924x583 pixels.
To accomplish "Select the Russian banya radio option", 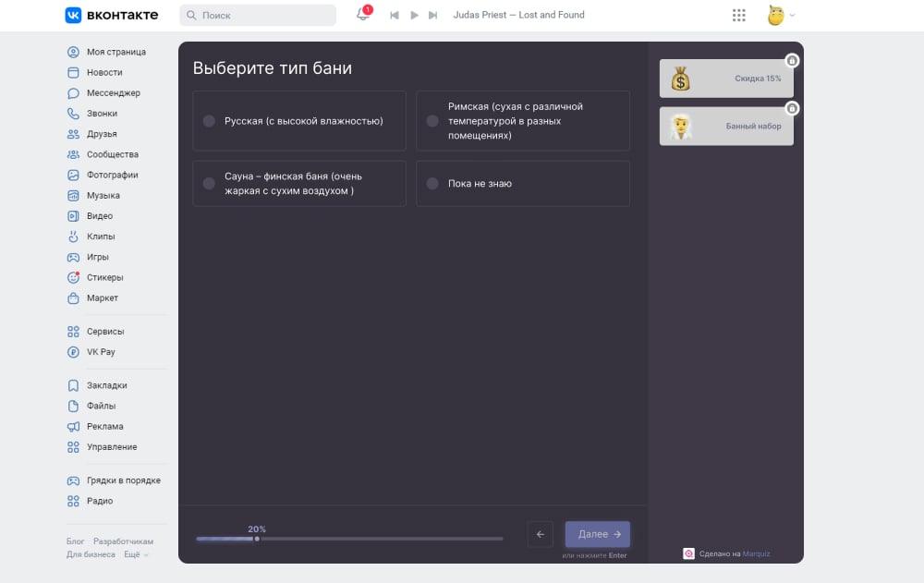I will pos(209,121).
